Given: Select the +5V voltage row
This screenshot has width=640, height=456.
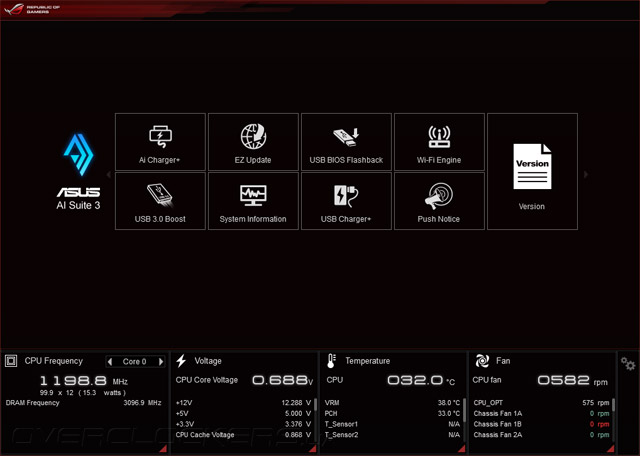Looking at the screenshot, I should pos(243,414).
